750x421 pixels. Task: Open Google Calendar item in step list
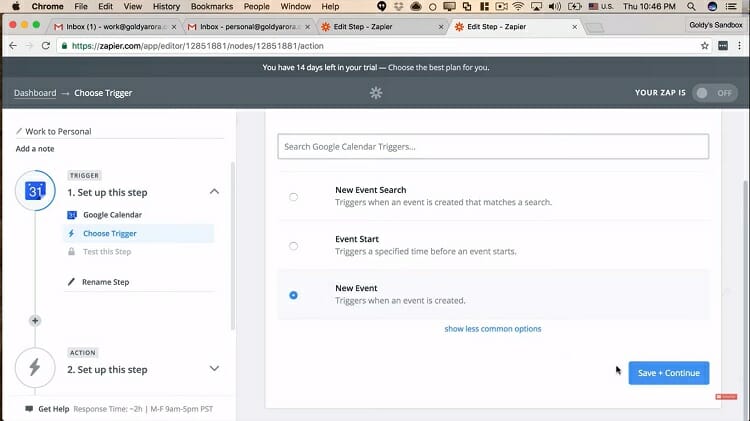point(112,215)
